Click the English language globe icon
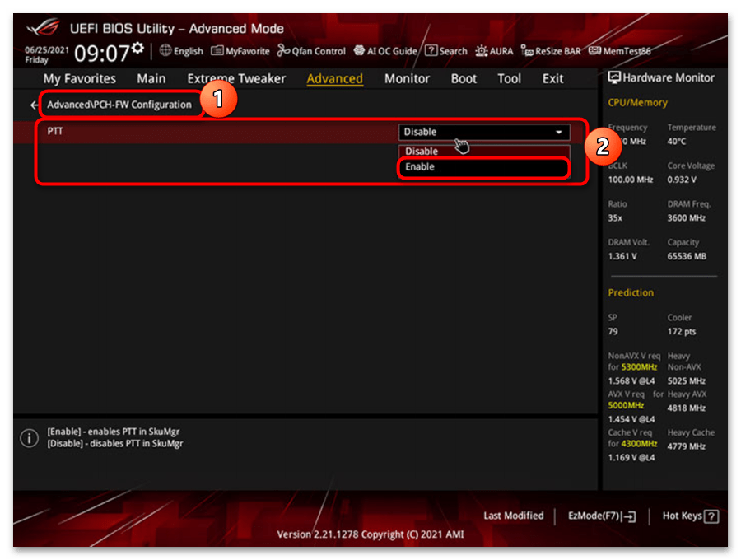The width and height of the screenshot is (741, 560). (165, 50)
